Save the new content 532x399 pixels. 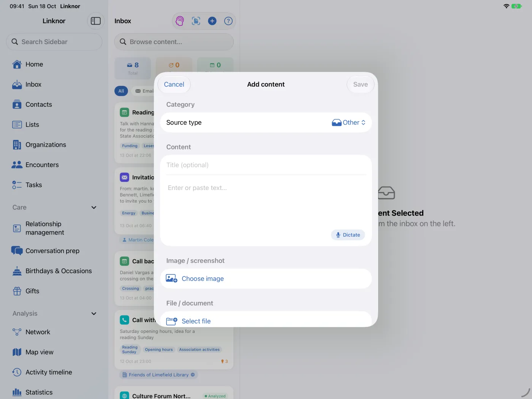click(361, 84)
